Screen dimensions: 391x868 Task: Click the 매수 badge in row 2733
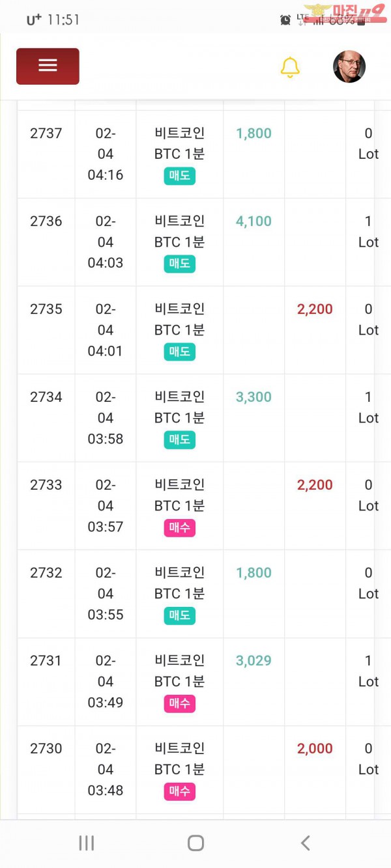coord(179,527)
